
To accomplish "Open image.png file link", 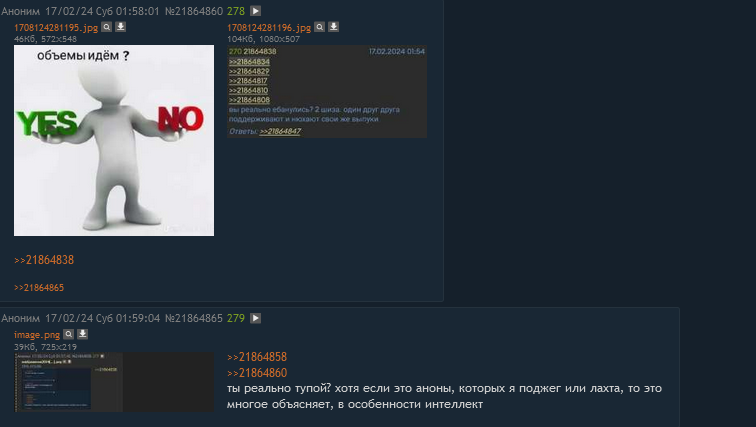I will pos(37,335).
